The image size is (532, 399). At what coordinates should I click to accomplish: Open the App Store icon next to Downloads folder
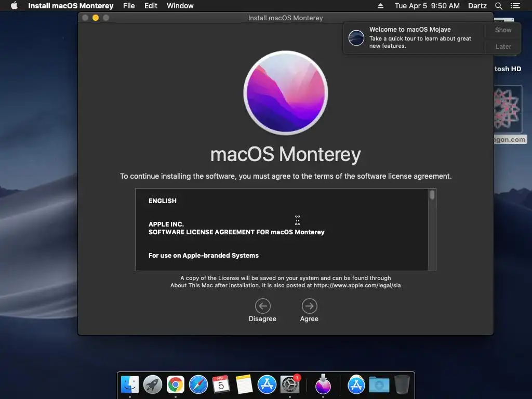tap(356, 384)
